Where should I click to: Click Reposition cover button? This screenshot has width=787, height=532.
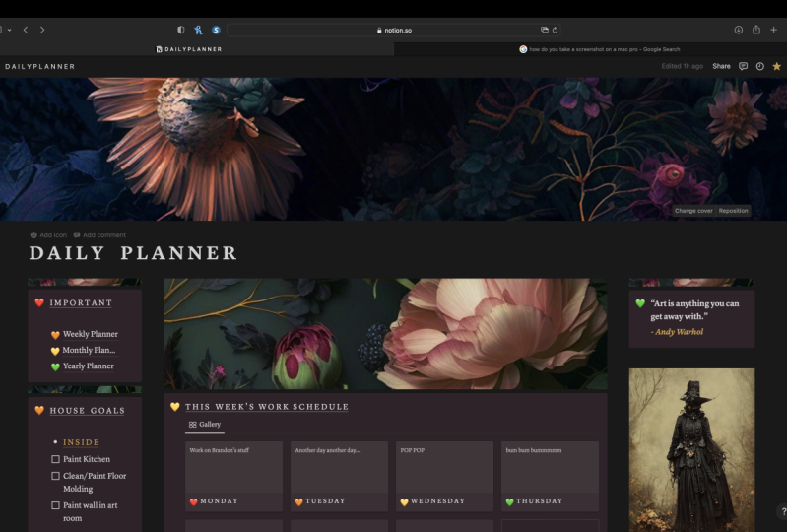(733, 211)
